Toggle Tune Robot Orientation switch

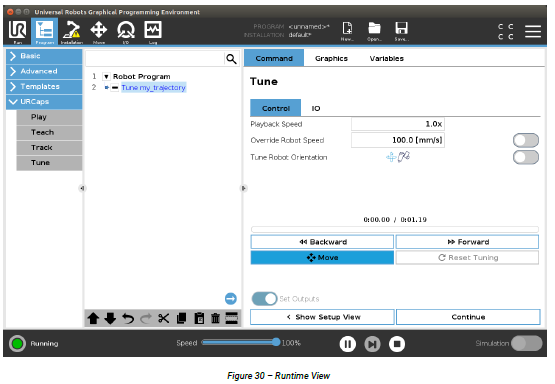pos(526,157)
